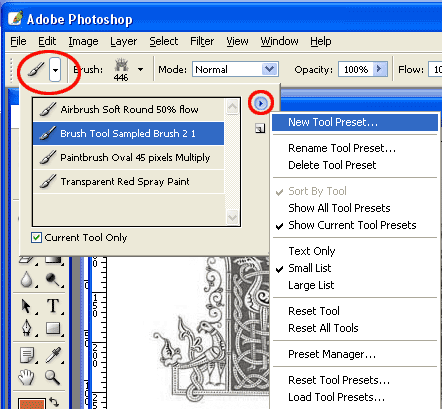This screenshot has width=442, height=409.
Task: Enable Show Current Tool Presets
Action: coord(352,225)
